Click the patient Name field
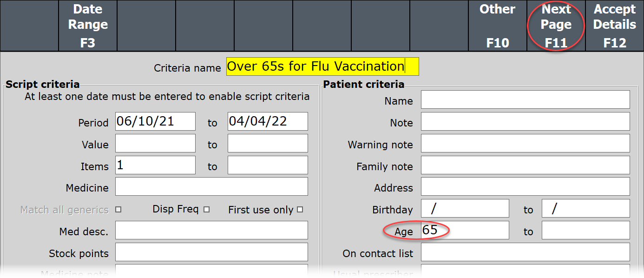644x278 pixels. [x=525, y=100]
